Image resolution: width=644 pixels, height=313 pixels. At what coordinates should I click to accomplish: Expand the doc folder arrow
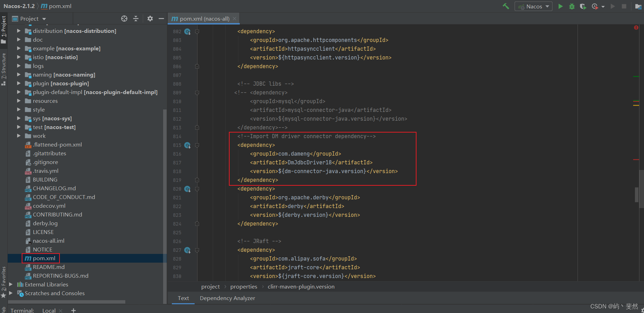click(x=19, y=40)
